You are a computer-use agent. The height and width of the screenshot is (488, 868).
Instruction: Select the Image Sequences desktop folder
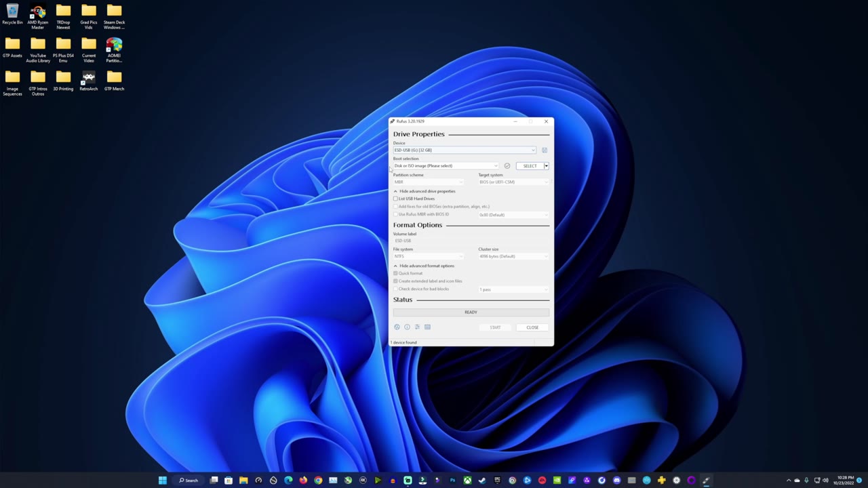point(12,83)
